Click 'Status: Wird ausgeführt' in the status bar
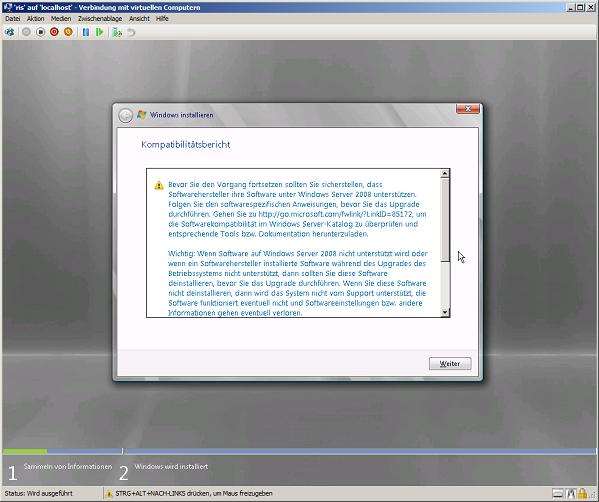 (x=39, y=493)
